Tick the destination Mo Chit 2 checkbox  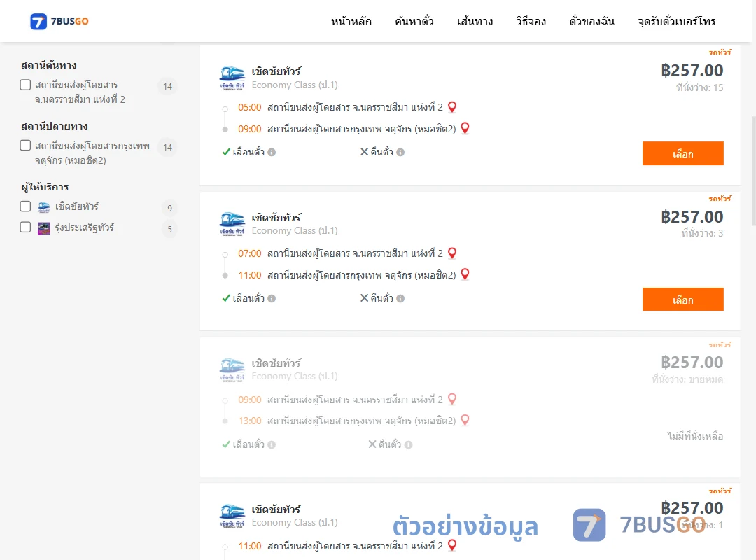click(26, 145)
